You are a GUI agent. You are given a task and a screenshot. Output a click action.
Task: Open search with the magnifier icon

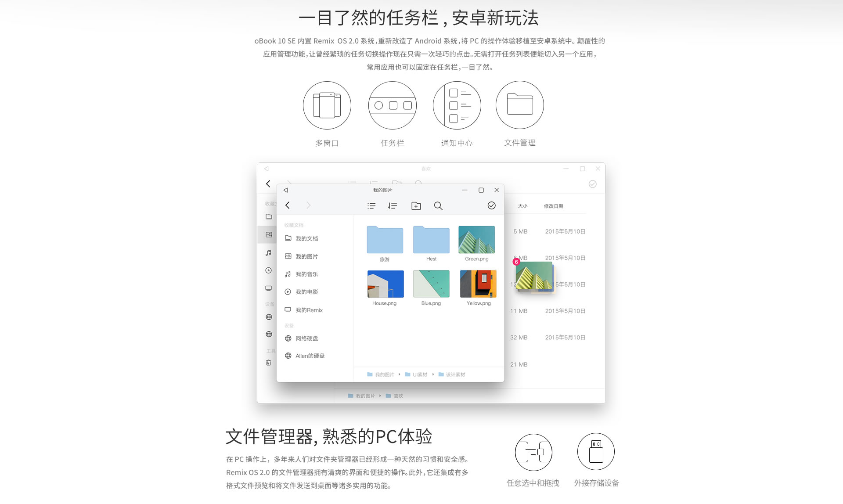tap(438, 205)
